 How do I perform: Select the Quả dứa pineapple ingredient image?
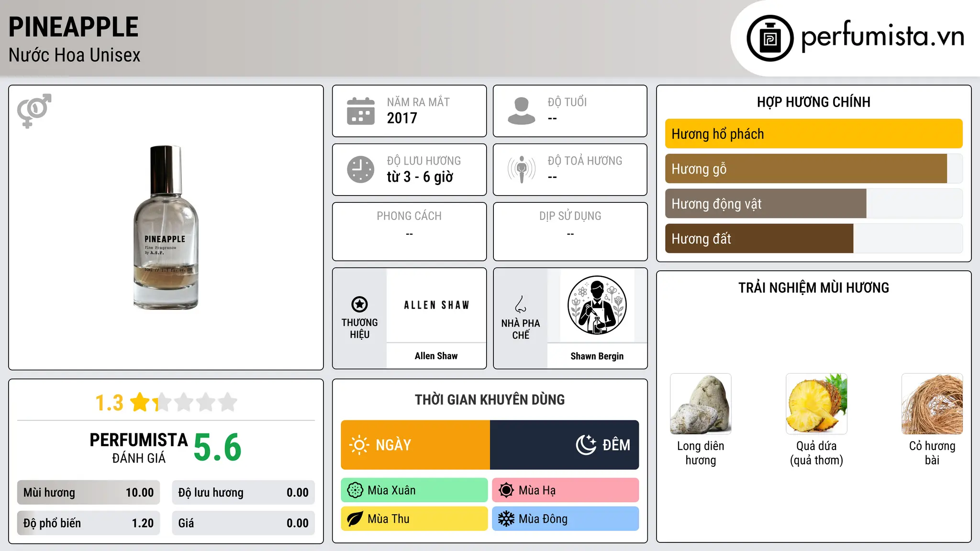click(x=816, y=404)
